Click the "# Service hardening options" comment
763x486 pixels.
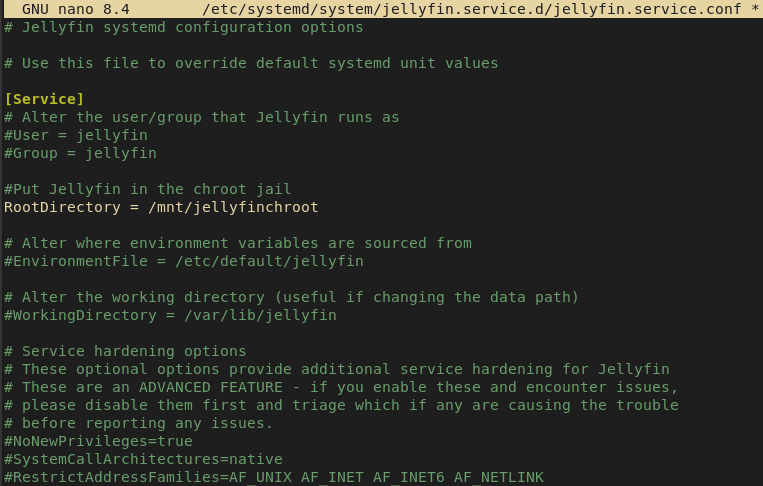click(125, 351)
